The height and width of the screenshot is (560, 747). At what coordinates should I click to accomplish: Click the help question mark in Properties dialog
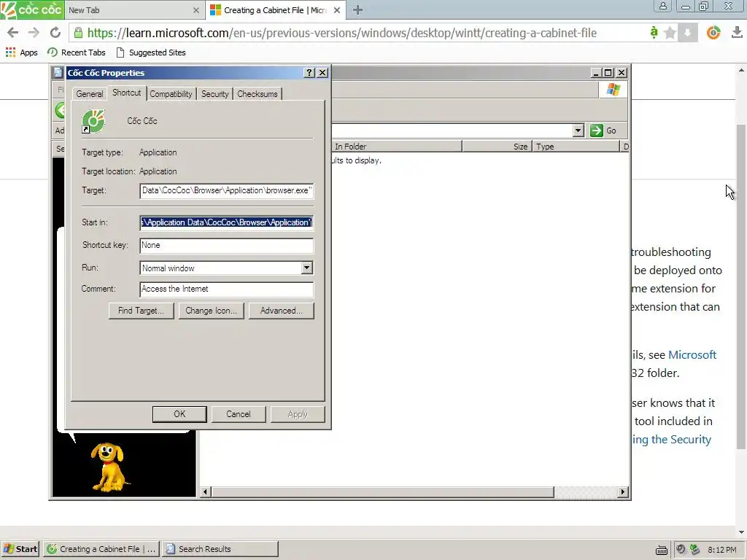[x=309, y=72]
